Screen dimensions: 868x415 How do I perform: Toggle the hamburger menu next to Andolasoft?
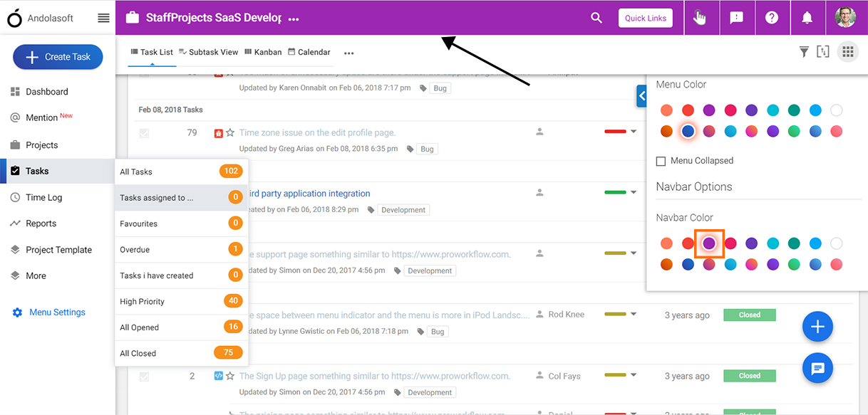103,19
